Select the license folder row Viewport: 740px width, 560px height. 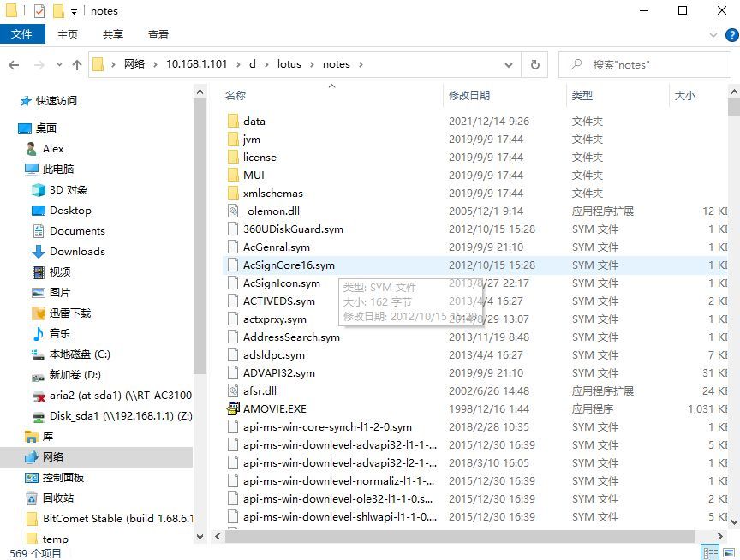[x=475, y=157]
